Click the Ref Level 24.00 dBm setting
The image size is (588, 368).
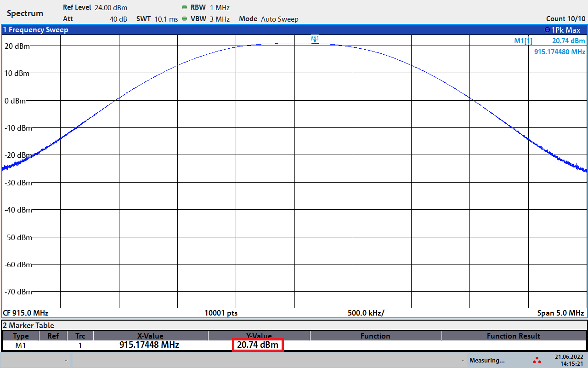(95, 7)
